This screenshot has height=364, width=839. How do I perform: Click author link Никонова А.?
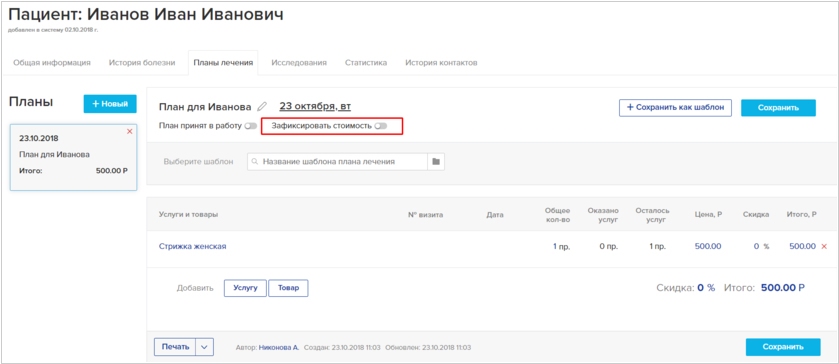279,347
